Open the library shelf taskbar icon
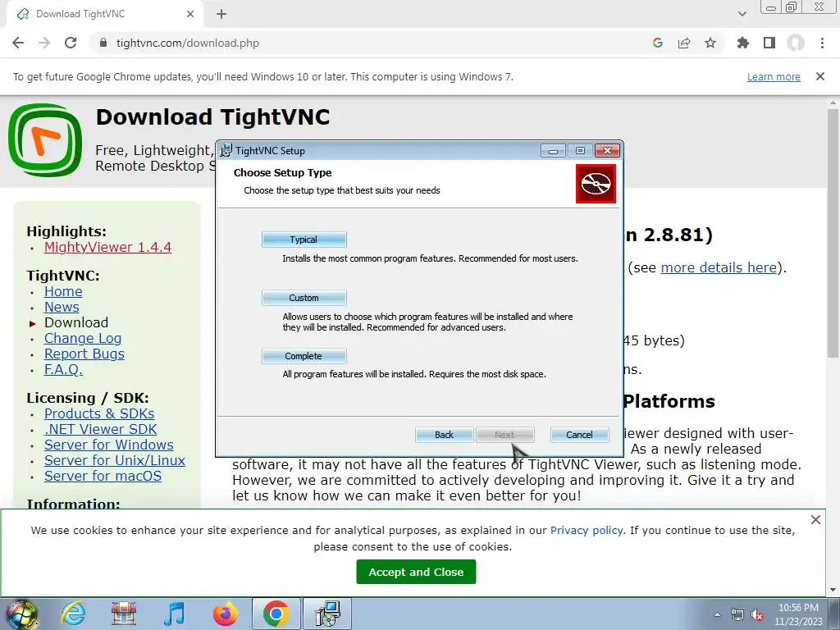This screenshot has height=630, width=840. (x=124, y=614)
